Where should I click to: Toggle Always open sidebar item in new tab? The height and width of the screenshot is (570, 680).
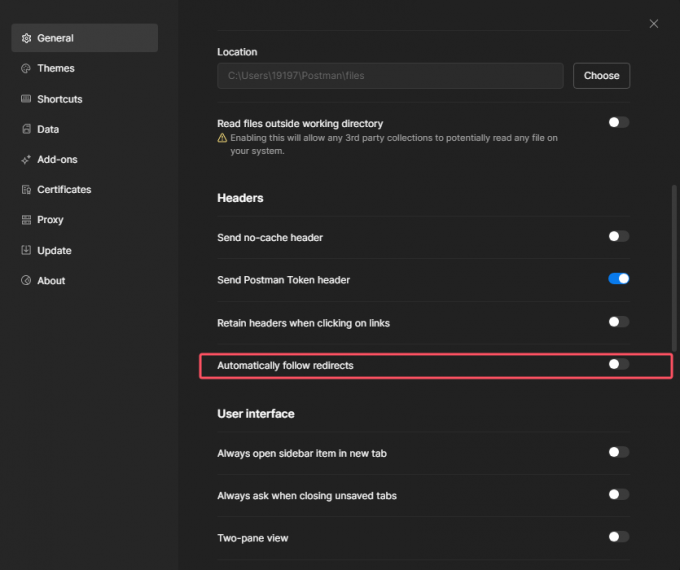click(x=618, y=452)
